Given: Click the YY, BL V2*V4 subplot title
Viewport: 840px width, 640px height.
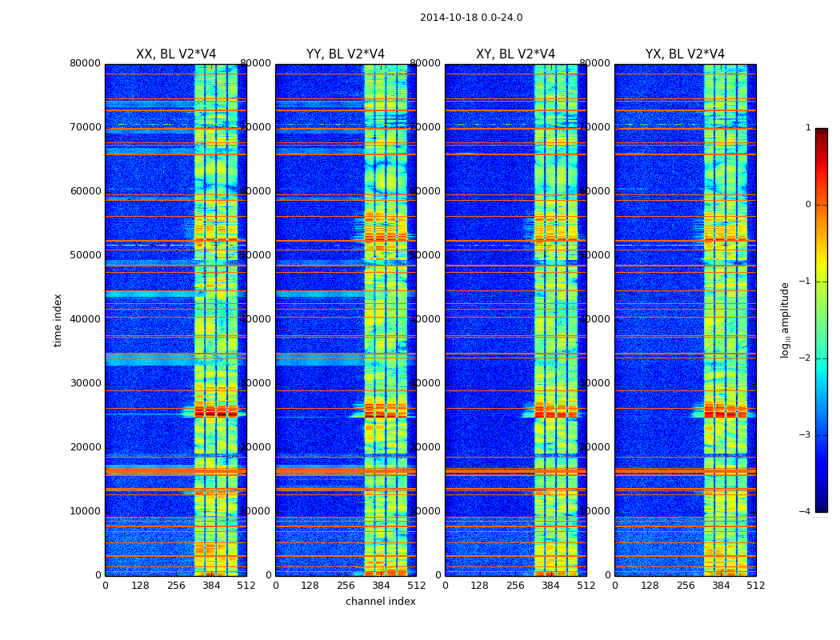Looking at the screenshot, I should [346, 54].
